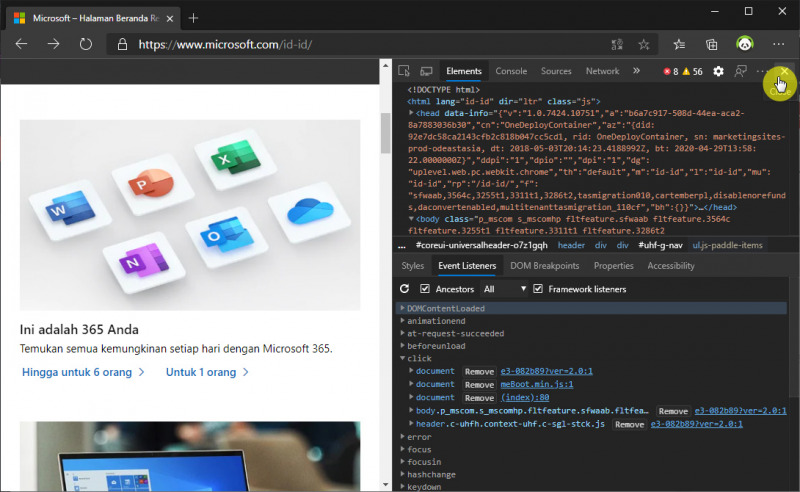Activate the inspect element picker
The image size is (800, 492).
tap(404, 71)
